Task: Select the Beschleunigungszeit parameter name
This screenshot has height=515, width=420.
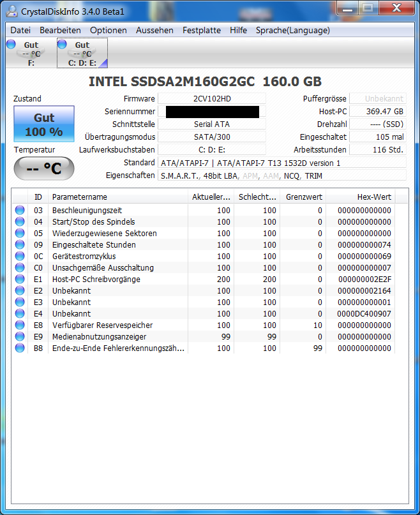Action: pos(87,210)
